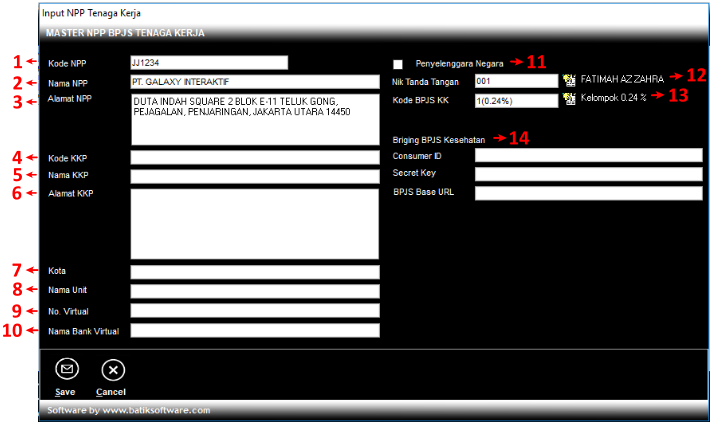Enable the Penyelenggara Negara checkbox

pyautogui.click(x=398, y=63)
